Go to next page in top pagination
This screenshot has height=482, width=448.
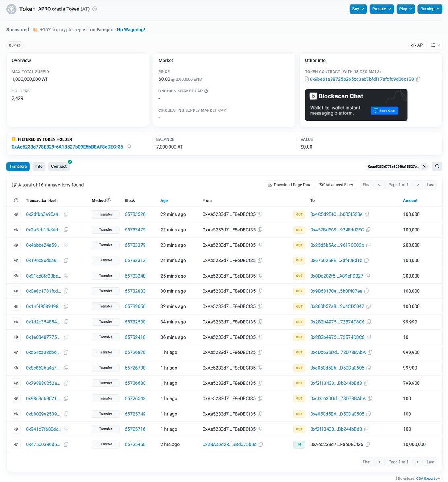[x=418, y=185]
